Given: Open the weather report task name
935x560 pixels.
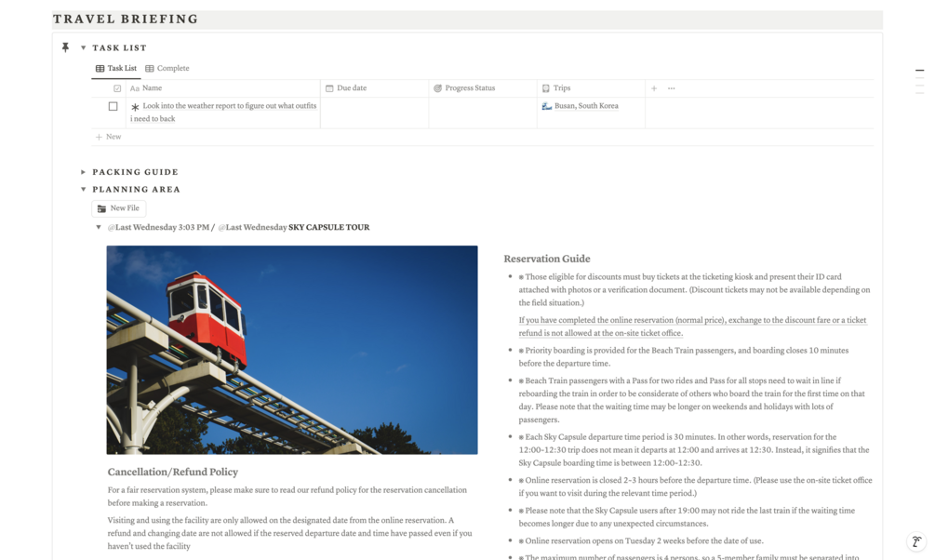Looking at the screenshot, I should pos(223,113).
